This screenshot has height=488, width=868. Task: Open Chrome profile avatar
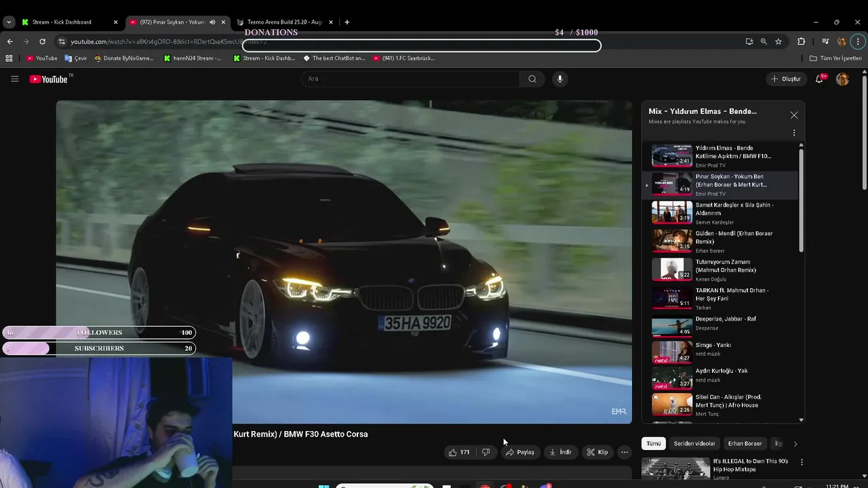(842, 41)
